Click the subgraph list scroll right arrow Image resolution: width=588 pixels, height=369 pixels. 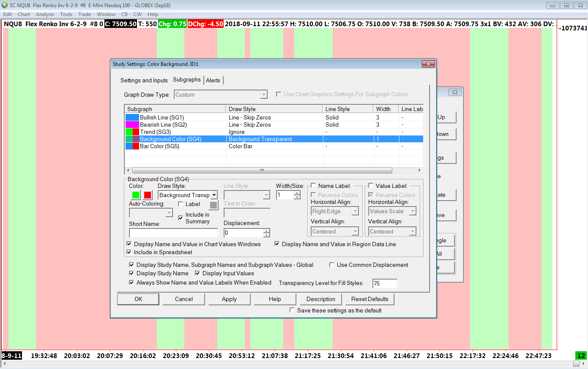coord(419,170)
